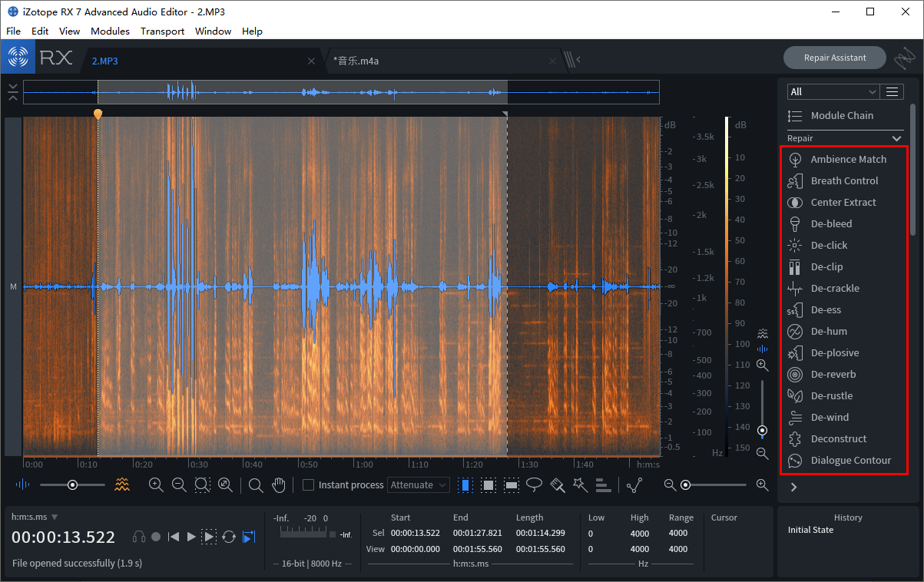Select Initial State in History
The width and height of the screenshot is (924, 582).
(x=810, y=530)
